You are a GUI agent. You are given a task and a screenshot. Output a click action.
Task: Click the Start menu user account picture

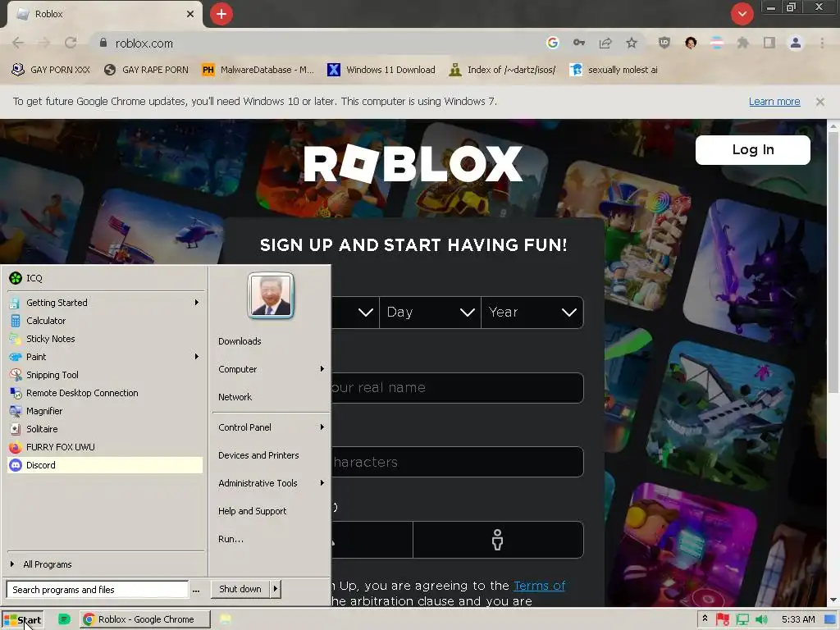pyautogui.click(x=271, y=295)
